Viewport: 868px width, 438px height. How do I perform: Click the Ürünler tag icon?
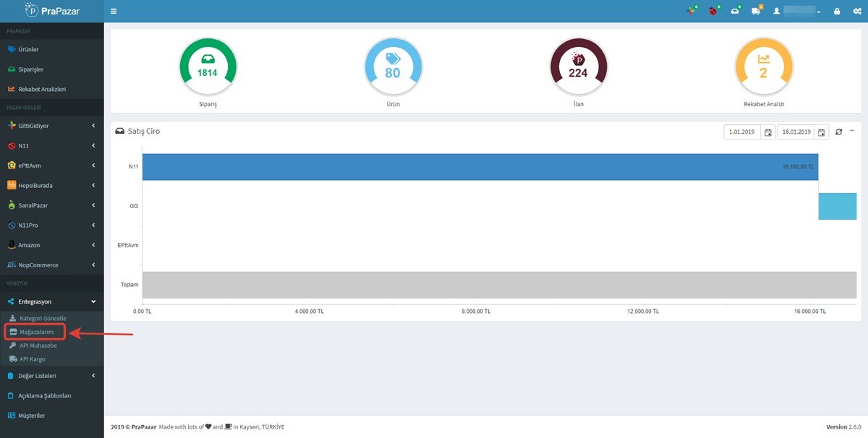point(11,49)
